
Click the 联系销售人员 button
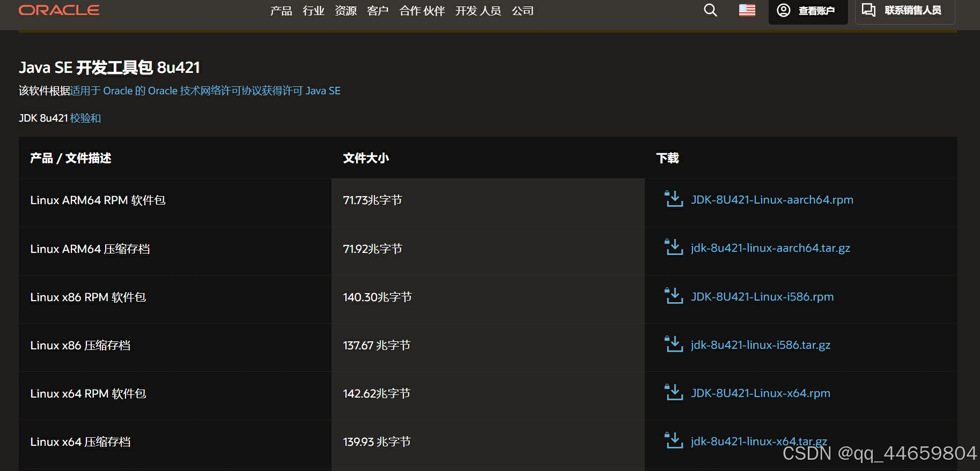click(904, 11)
